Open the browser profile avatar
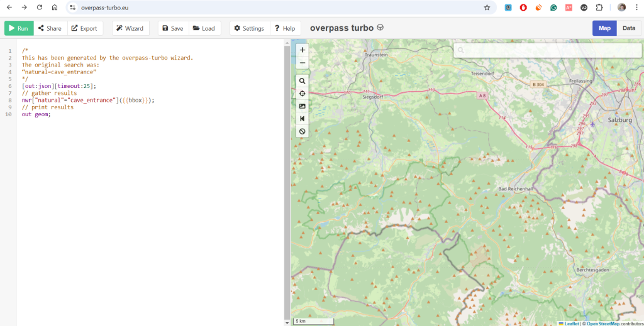The image size is (644, 326). (x=622, y=8)
